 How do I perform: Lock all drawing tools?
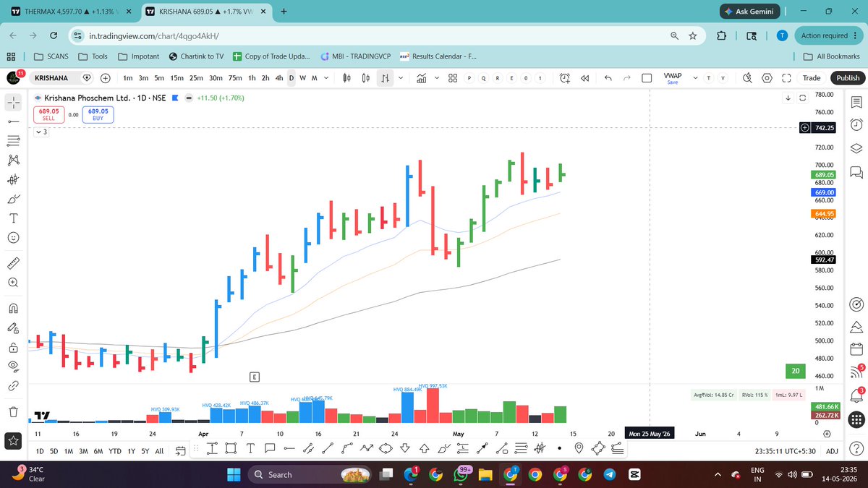click(x=13, y=348)
